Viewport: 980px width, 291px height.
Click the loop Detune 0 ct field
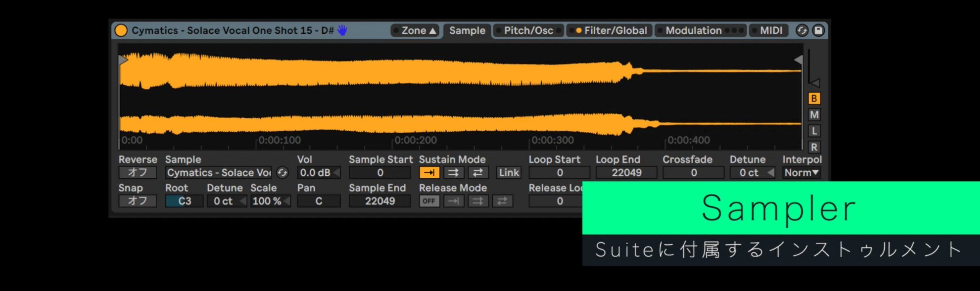(752, 173)
